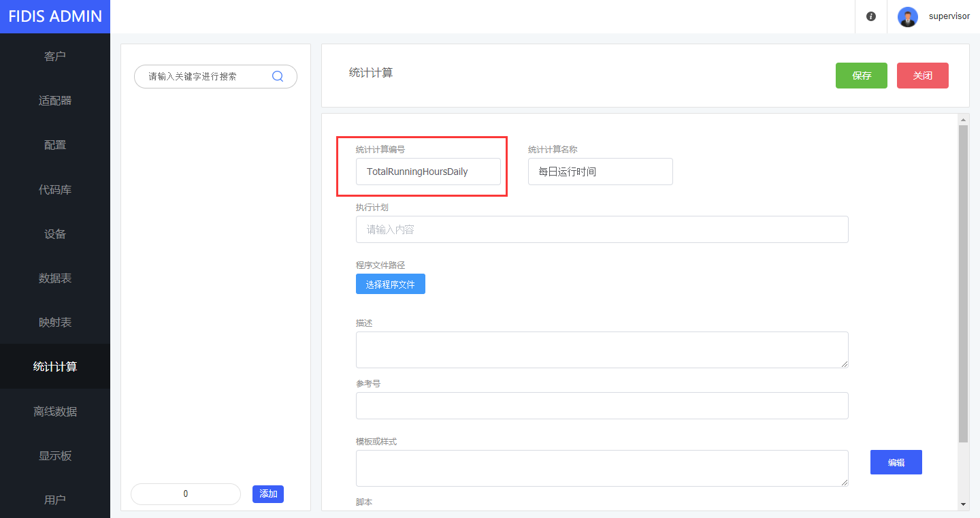The height and width of the screenshot is (518, 980).
Task: Select 设备 in the sidebar
Action: [x=55, y=234]
